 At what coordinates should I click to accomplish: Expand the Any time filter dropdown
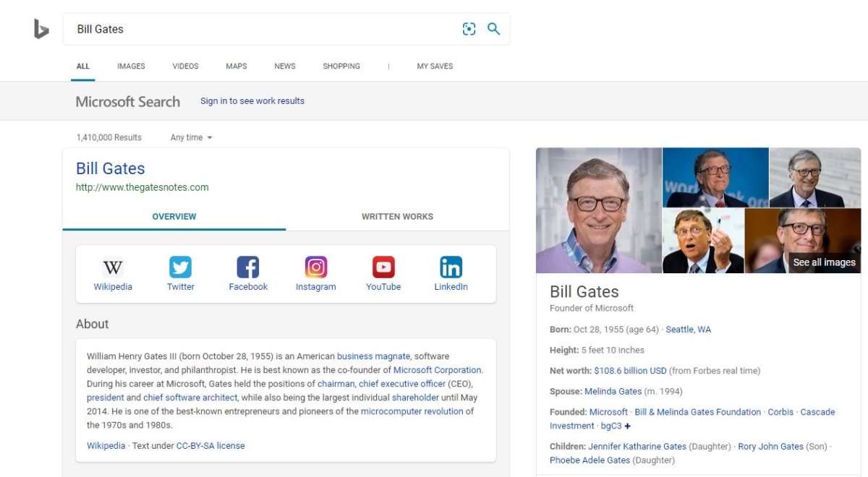191,137
